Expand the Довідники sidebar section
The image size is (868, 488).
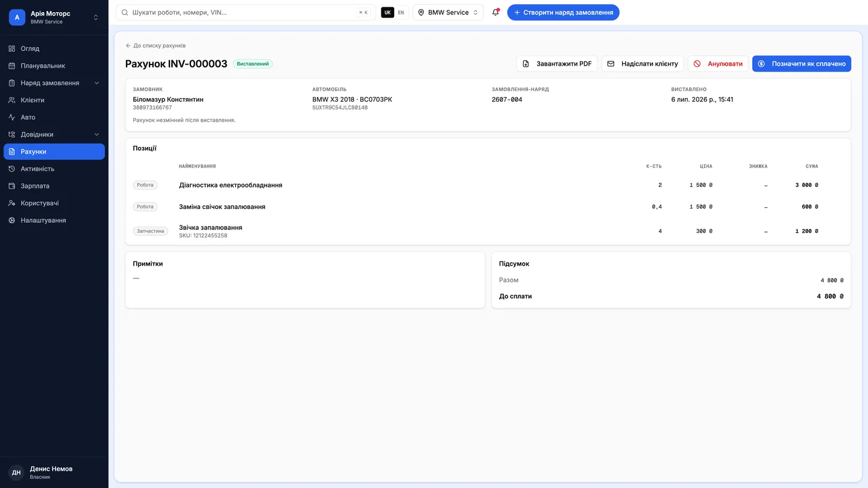tap(54, 134)
